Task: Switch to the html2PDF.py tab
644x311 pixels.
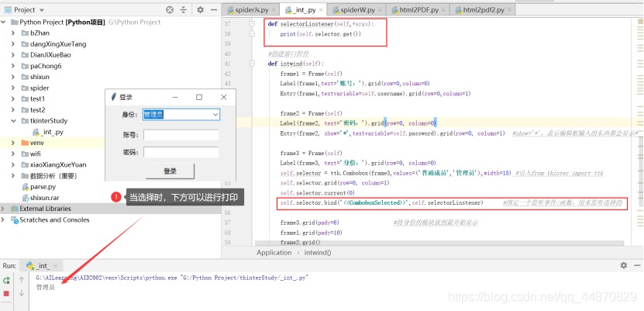Action: pyautogui.click(x=419, y=9)
